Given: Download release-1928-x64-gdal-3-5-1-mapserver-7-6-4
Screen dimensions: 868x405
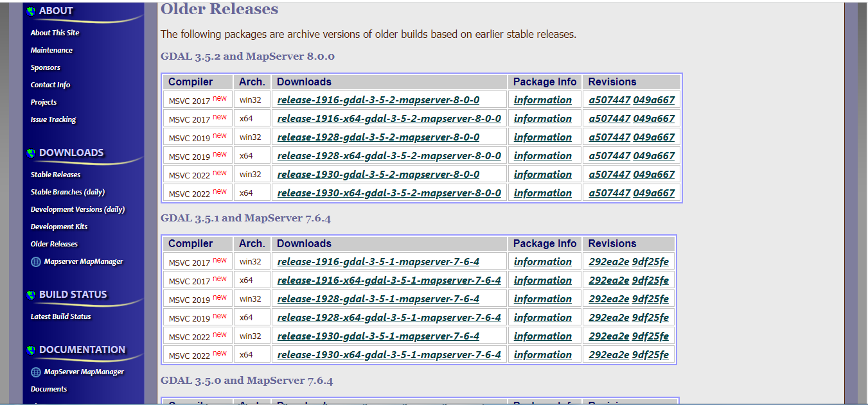Looking at the screenshot, I should [x=389, y=318].
